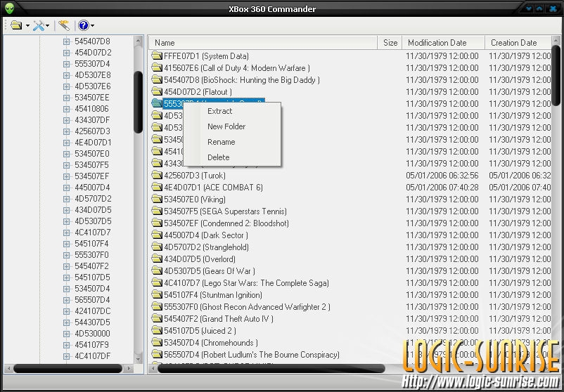Click the Lego Star Wars folder icon
This screenshot has height=392, width=564.
[157, 283]
